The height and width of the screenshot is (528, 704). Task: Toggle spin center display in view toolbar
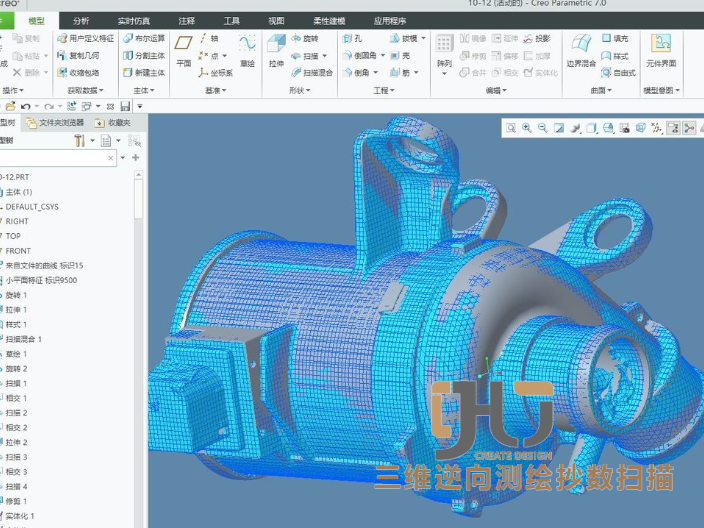[x=689, y=128]
